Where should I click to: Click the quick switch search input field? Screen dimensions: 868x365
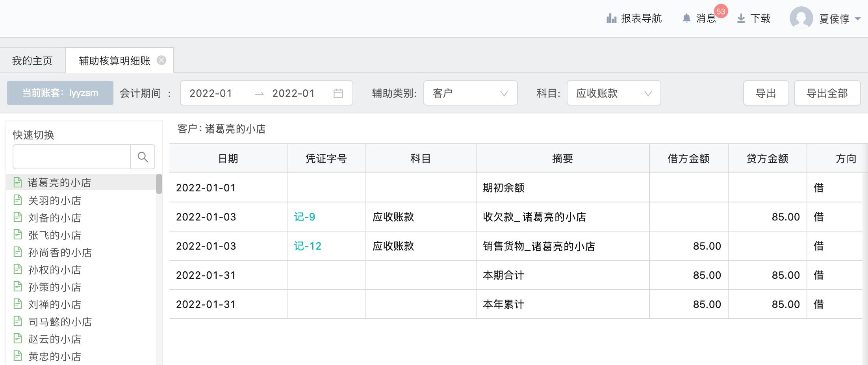click(x=72, y=157)
